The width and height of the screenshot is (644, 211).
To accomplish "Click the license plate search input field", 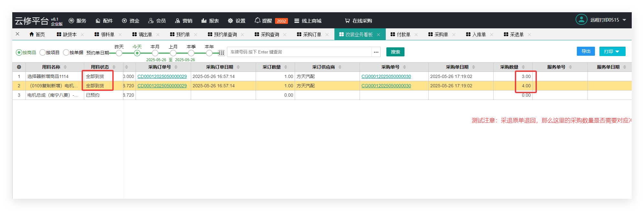I will (x=300, y=52).
